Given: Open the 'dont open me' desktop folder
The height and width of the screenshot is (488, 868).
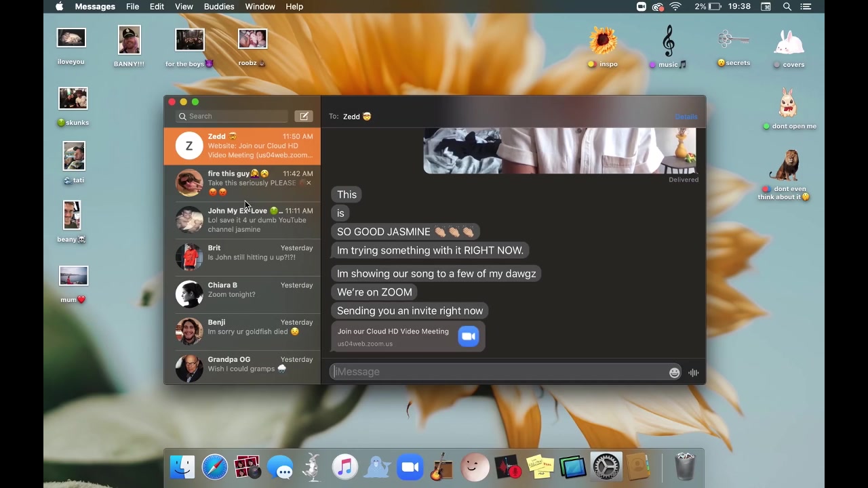Looking at the screenshot, I should [788, 107].
